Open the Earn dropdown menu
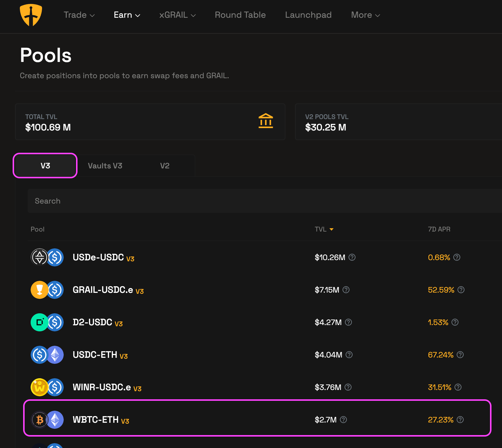The image size is (502, 448). (127, 15)
